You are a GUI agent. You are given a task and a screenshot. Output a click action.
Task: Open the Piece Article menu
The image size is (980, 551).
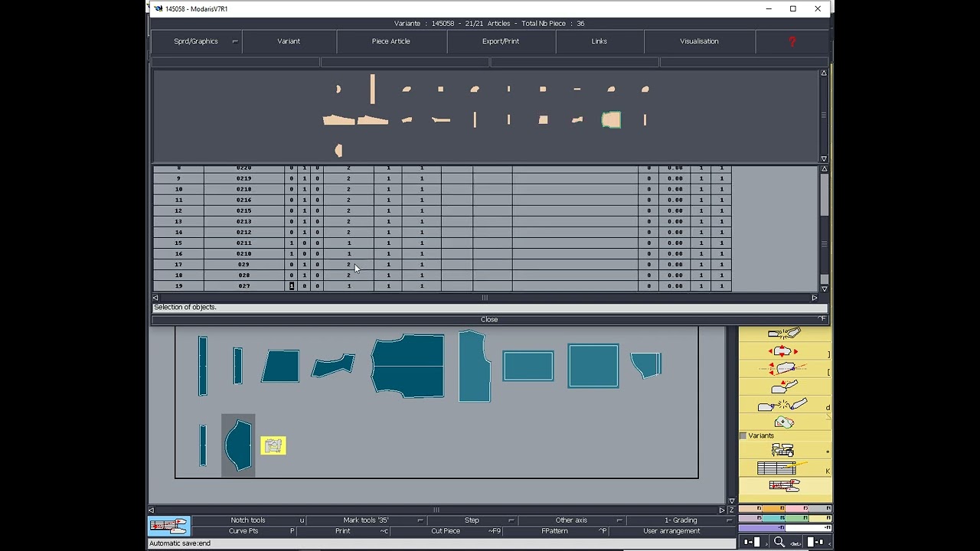[x=391, y=41]
